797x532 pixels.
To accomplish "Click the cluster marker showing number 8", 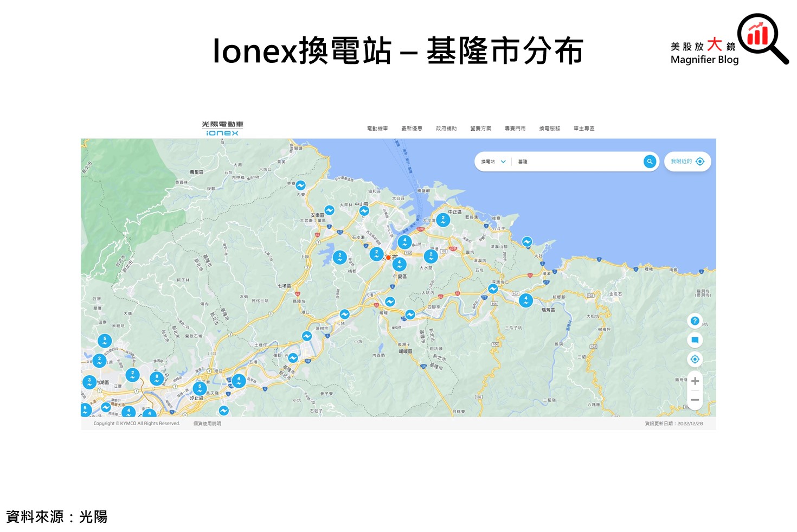I will pyautogui.click(x=157, y=378).
